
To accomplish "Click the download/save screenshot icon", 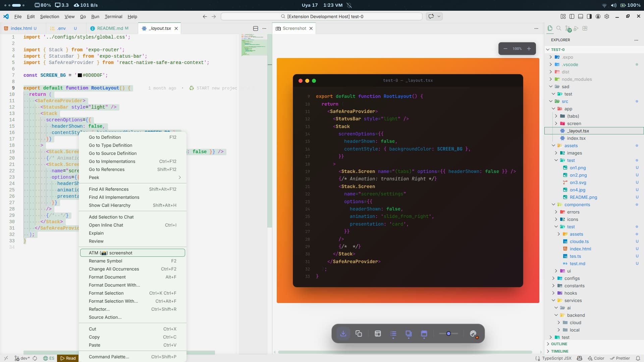I will (x=343, y=334).
